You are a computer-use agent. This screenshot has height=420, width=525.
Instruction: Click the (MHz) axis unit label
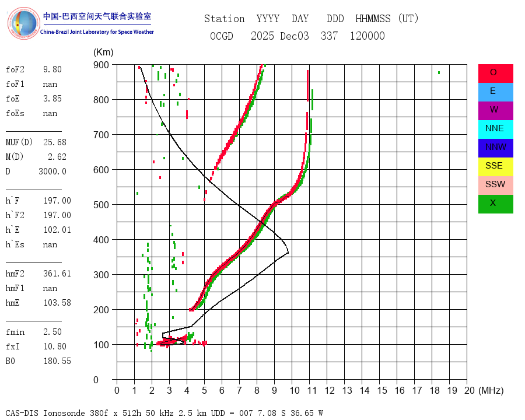[491, 390]
